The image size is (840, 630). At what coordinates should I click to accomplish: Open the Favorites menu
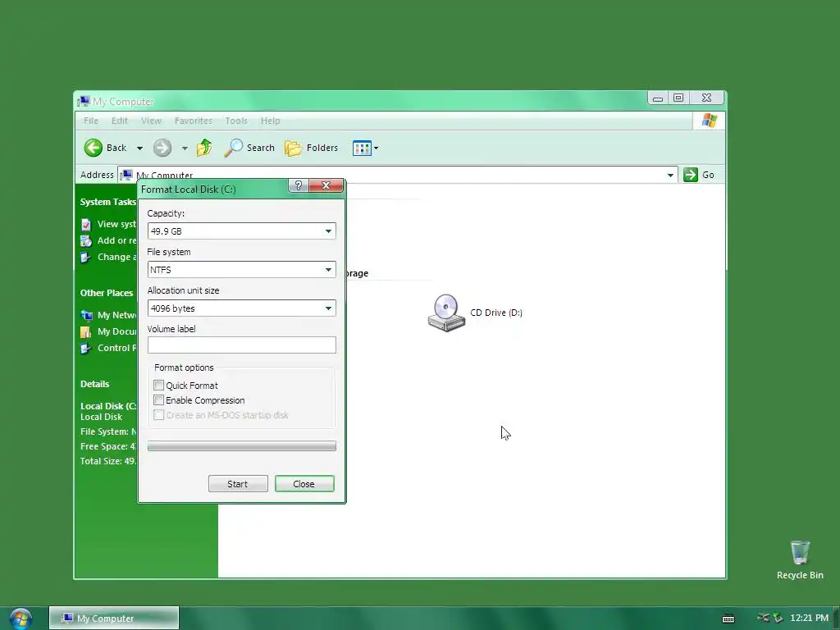click(x=194, y=121)
